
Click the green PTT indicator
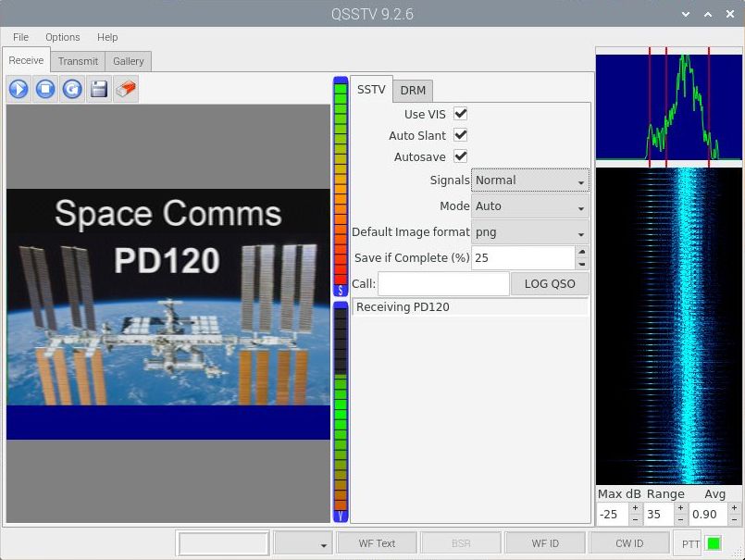click(714, 543)
